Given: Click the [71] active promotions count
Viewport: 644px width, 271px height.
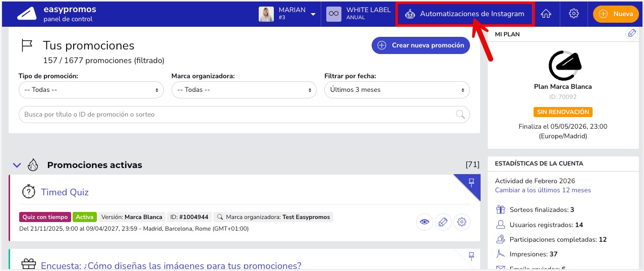Looking at the screenshot, I should coord(473,165).
